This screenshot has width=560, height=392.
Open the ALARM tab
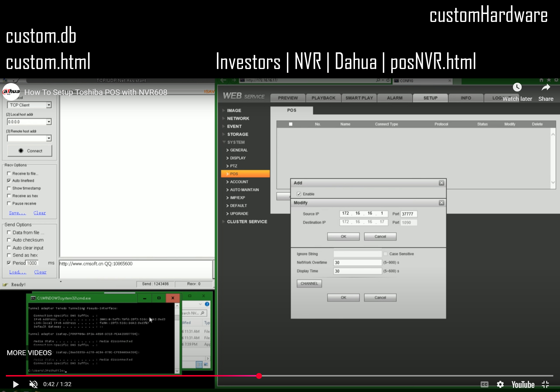coord(394,98)
